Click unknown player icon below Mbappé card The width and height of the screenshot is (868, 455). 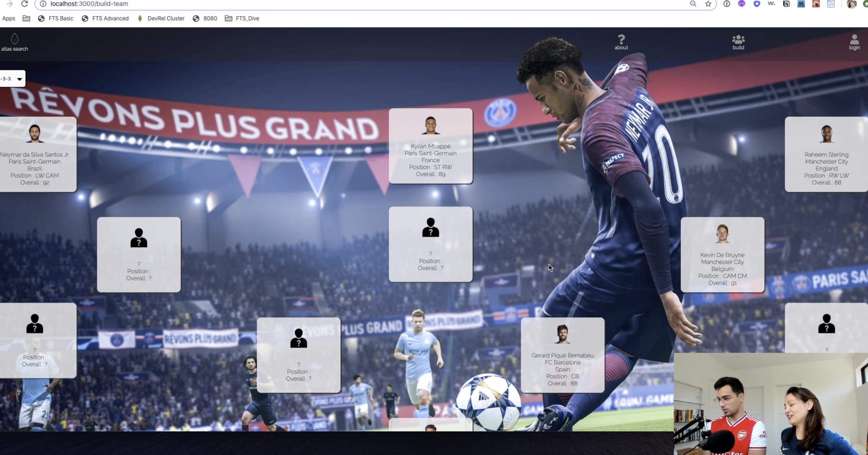point(431,227)
